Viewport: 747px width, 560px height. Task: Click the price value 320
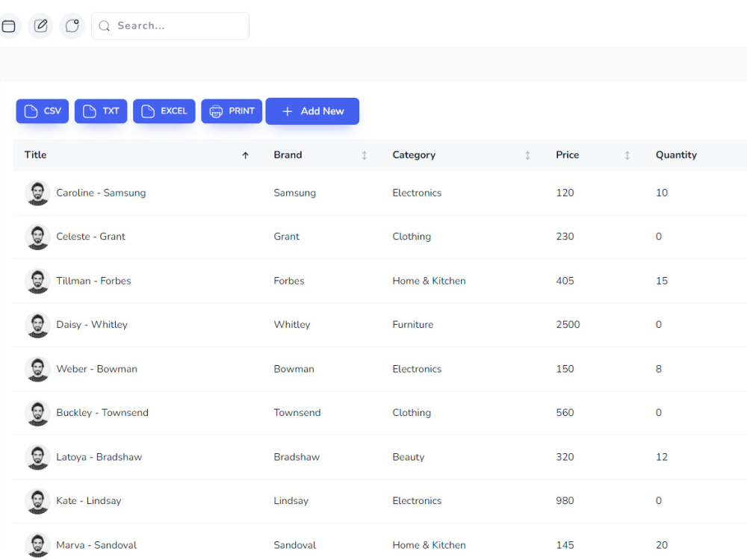click(565, 457)
